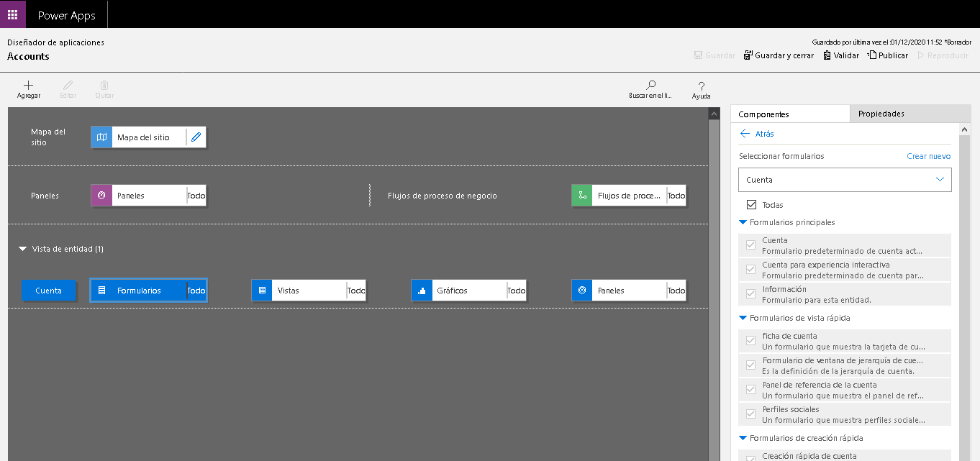Image resolution: width=980 pixels, height=461 pixels.
Task: Open the Power Apps app launcher waffle
Action: [13, 14]
